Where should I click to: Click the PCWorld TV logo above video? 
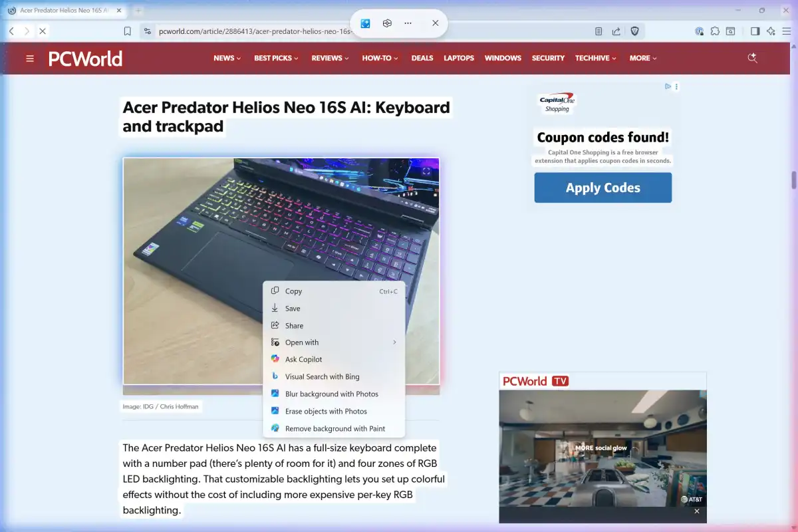pyautogui.click(x=536, y=381)
